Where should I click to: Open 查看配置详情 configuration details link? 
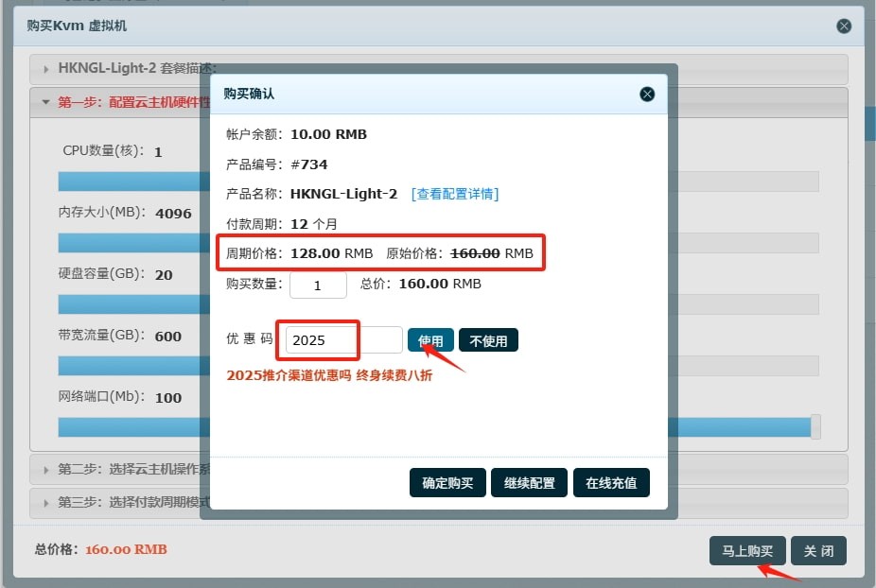(454, 193)
